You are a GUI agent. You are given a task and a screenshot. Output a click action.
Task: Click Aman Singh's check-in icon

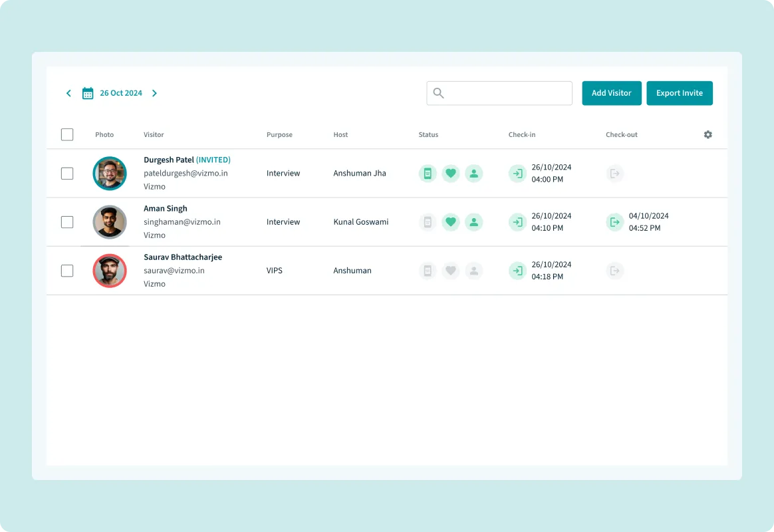coord(517,222)
